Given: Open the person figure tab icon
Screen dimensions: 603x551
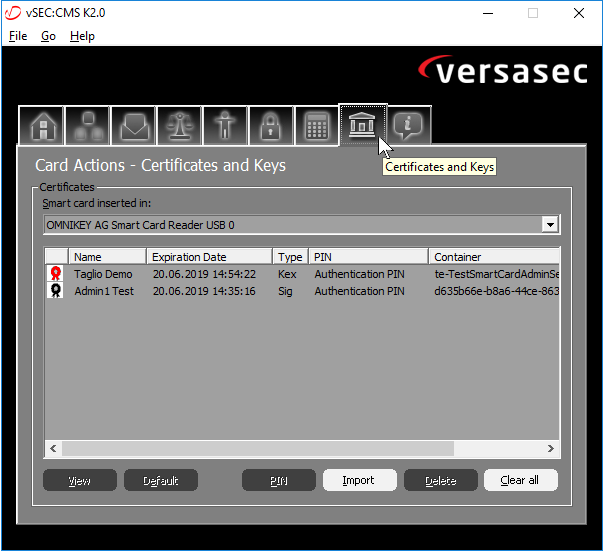Looking at the screenshot, I should click(x=225, y=125).
